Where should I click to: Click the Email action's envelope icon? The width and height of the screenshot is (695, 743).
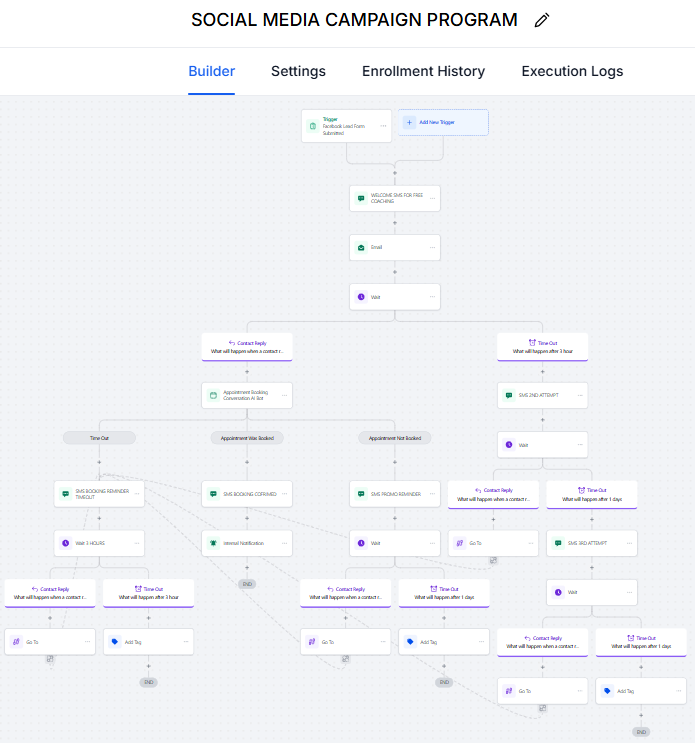click(x=361, y=247)
